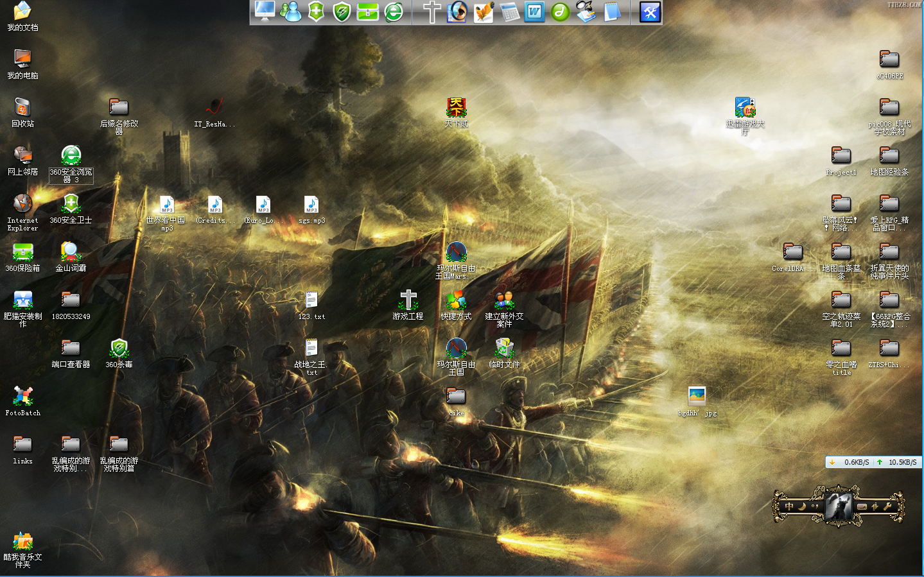Open the links folder
Image resolution: width=924 pixels, height=577 pixels.
[22, 450]
